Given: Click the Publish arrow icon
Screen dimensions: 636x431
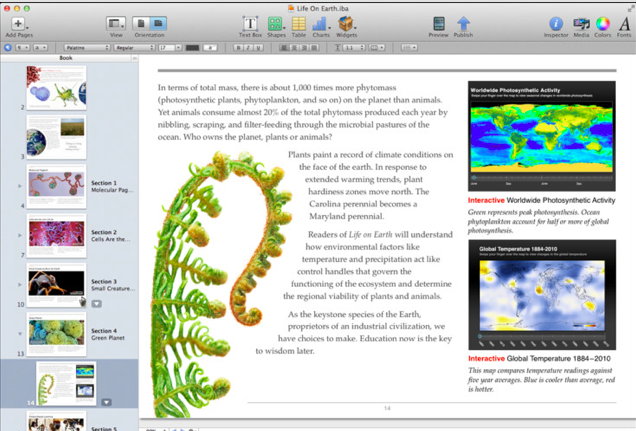Looking at the screenshot, I should tap(464, 23).
